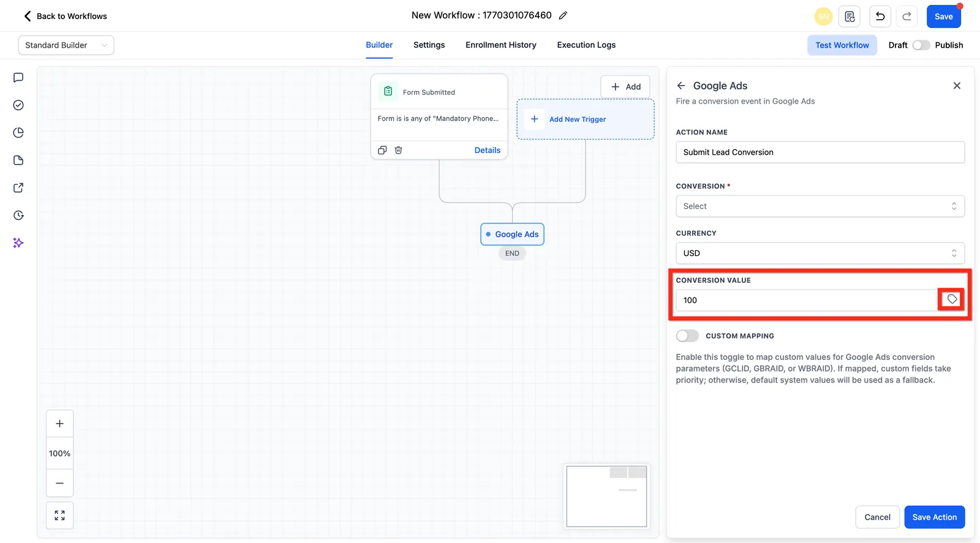This screenshot has width=980, height=543.
Task: Zoom in on the canvas
Action: (59, 424)
